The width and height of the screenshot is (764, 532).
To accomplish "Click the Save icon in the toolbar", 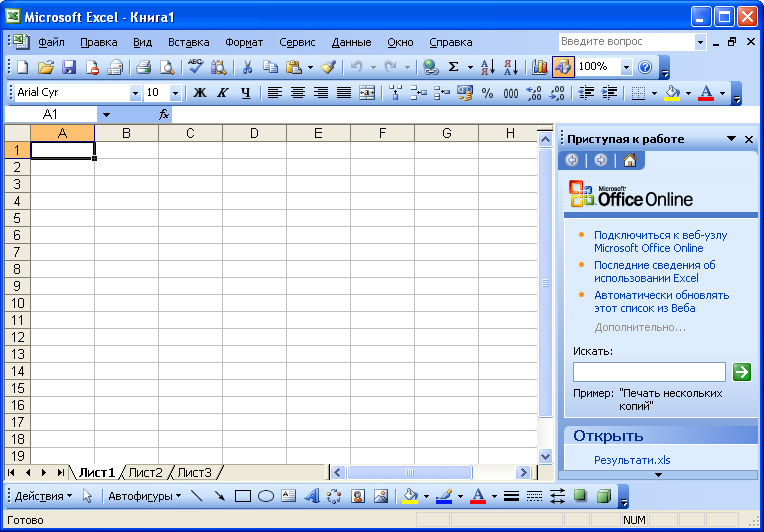I will pyautogui.click(x=69, y=67).
